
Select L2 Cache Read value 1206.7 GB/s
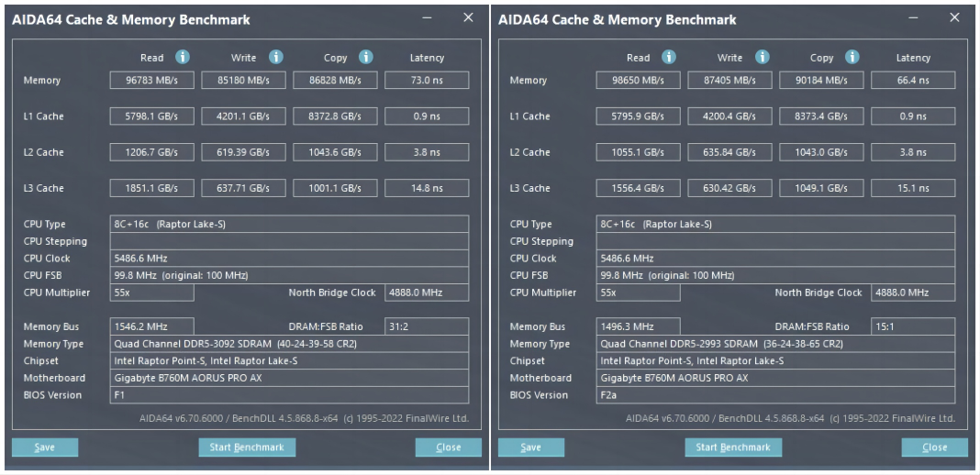[x=152, y=152]
